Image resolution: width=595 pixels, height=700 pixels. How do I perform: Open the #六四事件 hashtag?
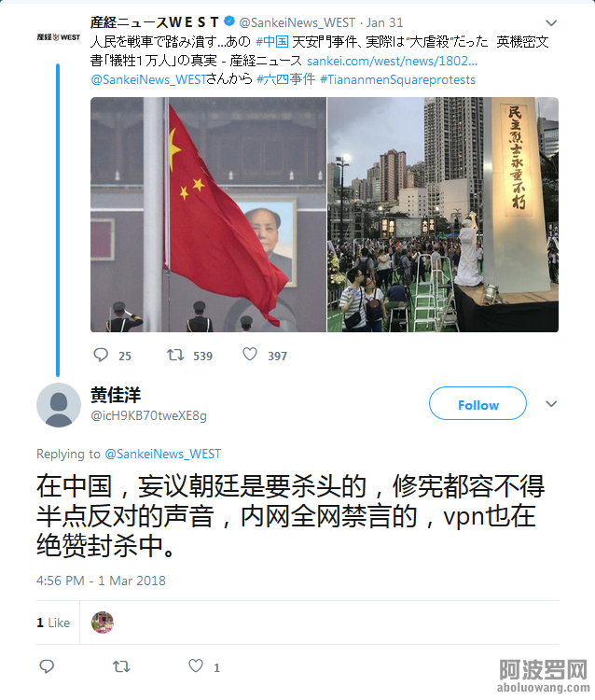coord(286,79)
